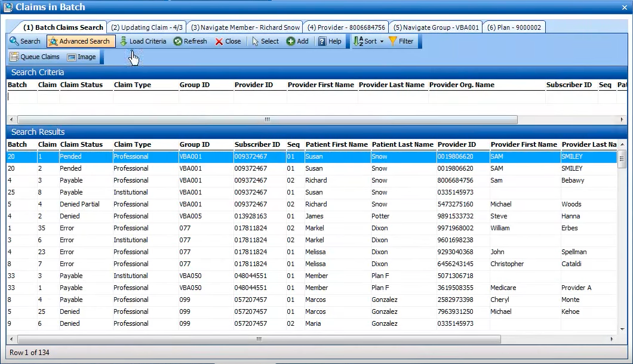This screenshot has width=633, height=364.
Task: Click the Search magnifier icon
Action: click(14, 41)
